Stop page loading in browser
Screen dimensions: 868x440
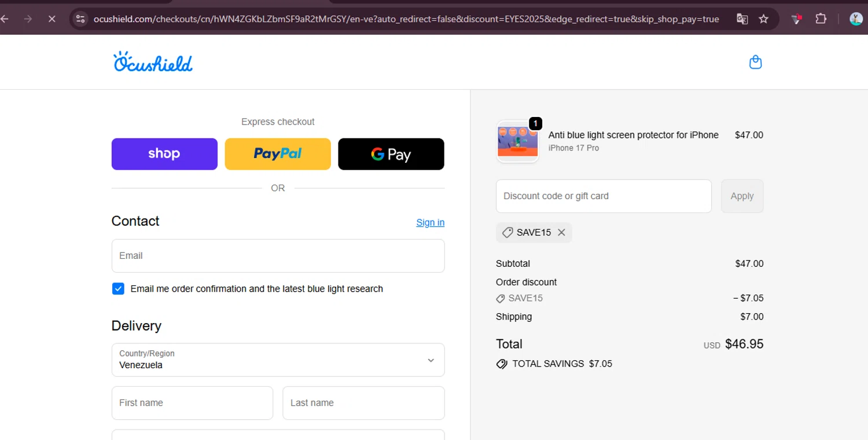point(52,19)
